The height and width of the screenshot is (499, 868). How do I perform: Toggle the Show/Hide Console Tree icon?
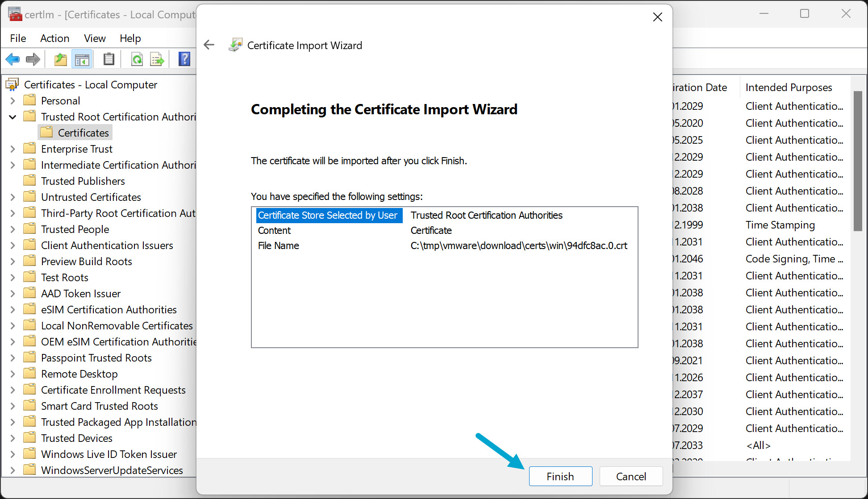pyautogui.click(x=82, y=59)
